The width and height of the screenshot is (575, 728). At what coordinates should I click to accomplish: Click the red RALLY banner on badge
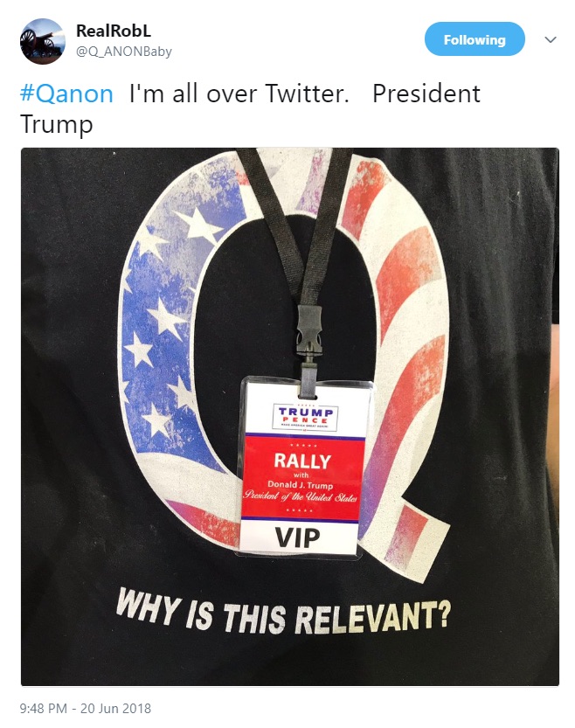point(302,477)
